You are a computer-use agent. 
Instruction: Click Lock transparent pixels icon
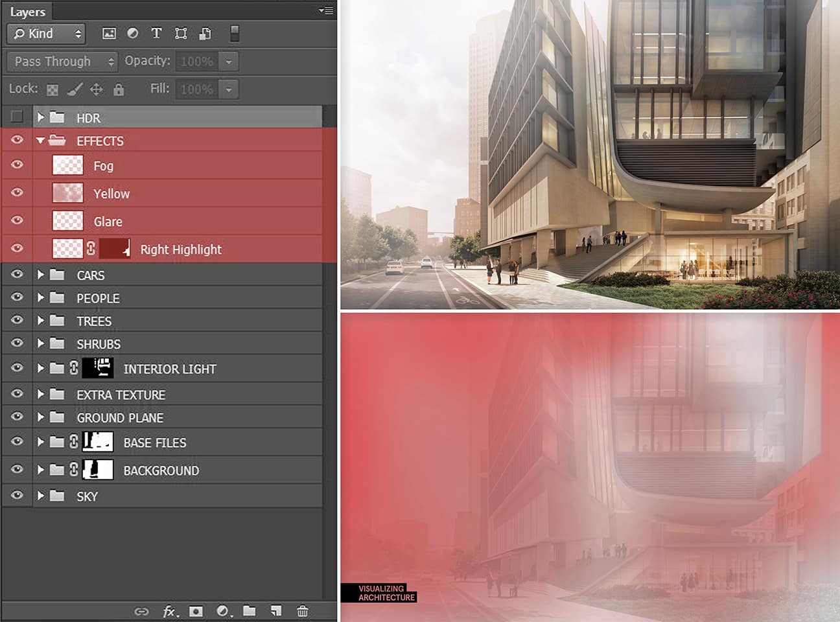click(52, 89)
